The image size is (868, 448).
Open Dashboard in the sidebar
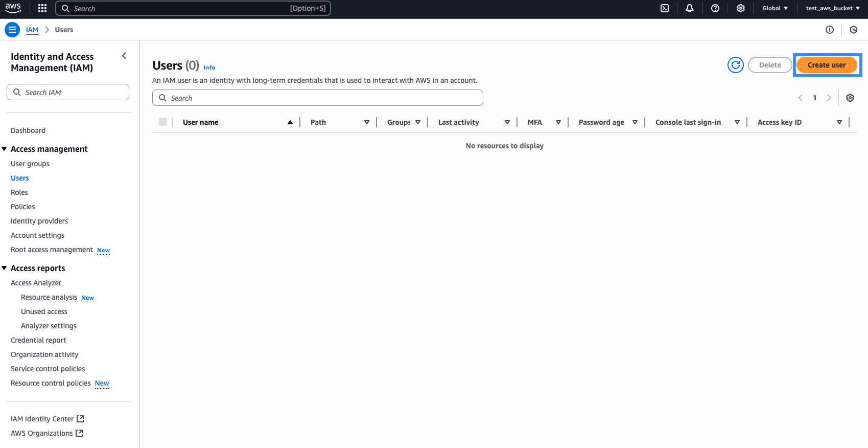[x=28, y=130]
